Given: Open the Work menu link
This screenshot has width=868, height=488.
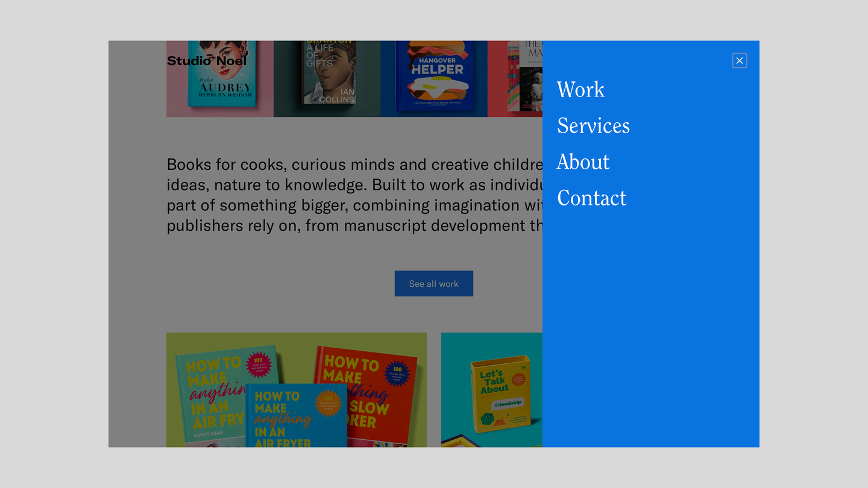Looking at the screenshot, I should click(580, 89).
